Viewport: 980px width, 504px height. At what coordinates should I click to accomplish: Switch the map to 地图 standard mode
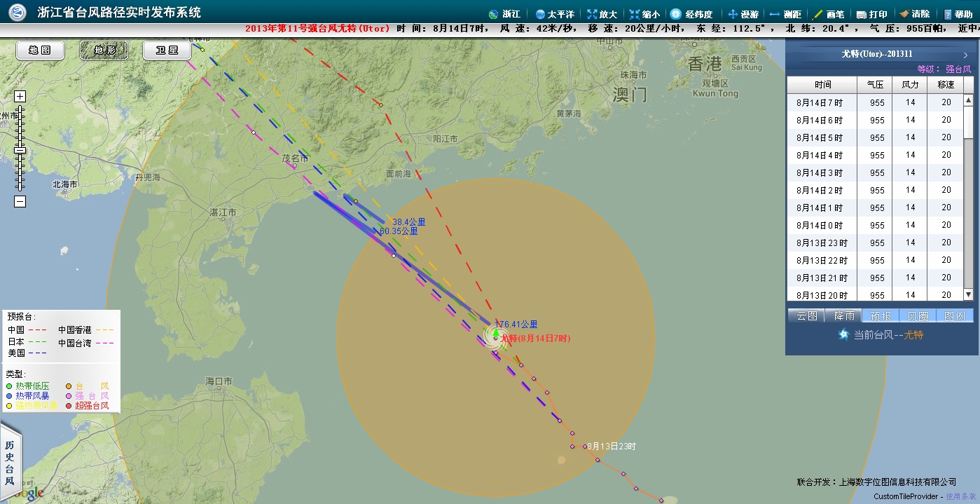(x=40, y=50)
